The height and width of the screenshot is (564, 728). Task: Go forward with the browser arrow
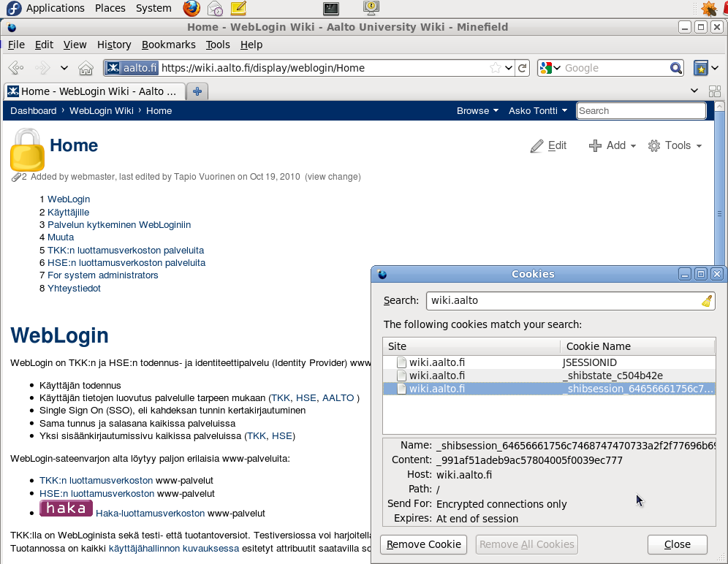click(x=42, y=68)
